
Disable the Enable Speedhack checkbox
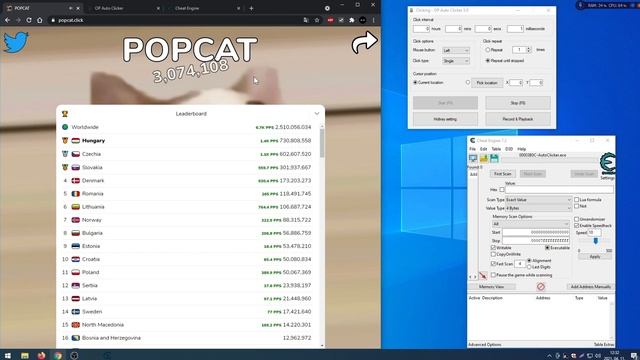tap(576, 225)
